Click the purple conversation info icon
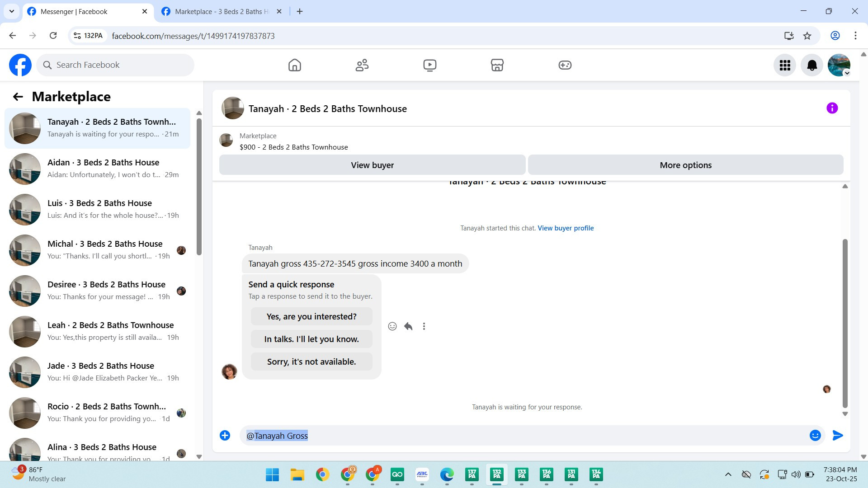 [x=832, y=108]
